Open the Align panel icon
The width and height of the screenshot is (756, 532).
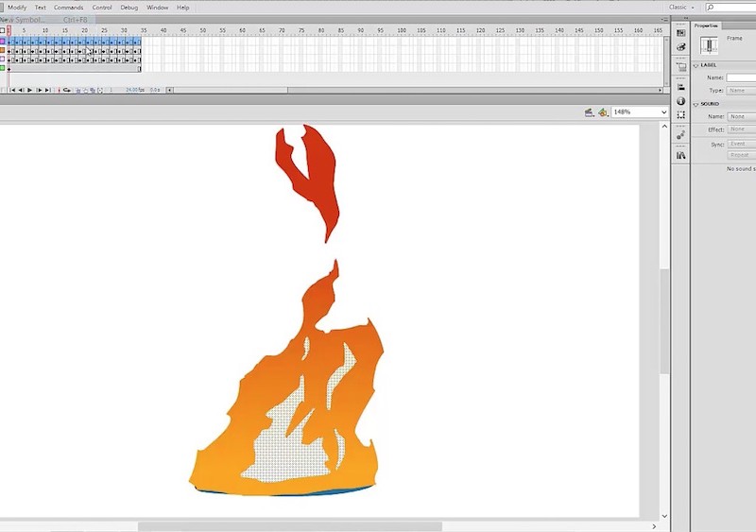coord(680,87)
